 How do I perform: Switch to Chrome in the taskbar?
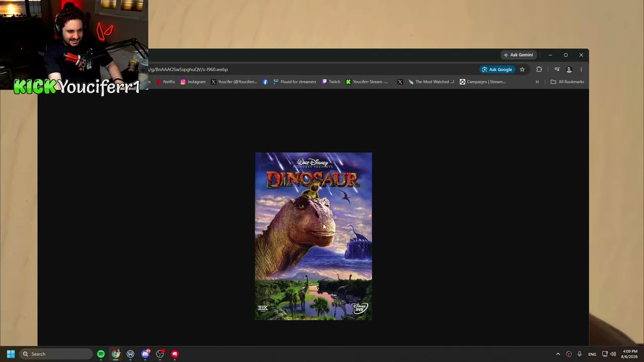(x=116, y=354)
